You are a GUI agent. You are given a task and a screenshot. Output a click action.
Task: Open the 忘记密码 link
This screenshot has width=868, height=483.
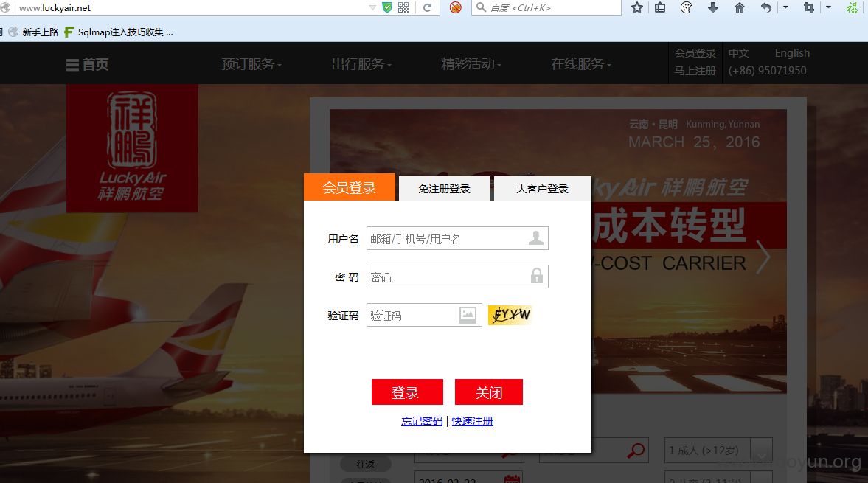pos(422,421)
